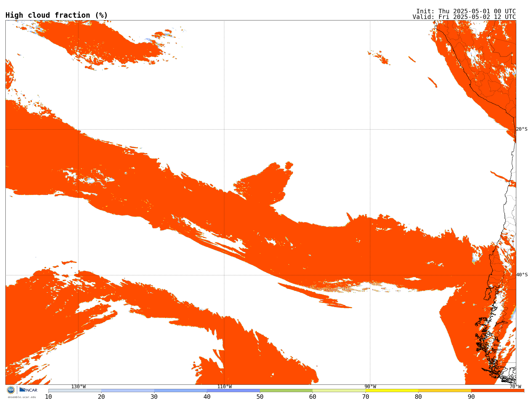Click the colorbar label "60"
Image resolution: width=532 pixels, height=400 pixels.
pos(313,397)
